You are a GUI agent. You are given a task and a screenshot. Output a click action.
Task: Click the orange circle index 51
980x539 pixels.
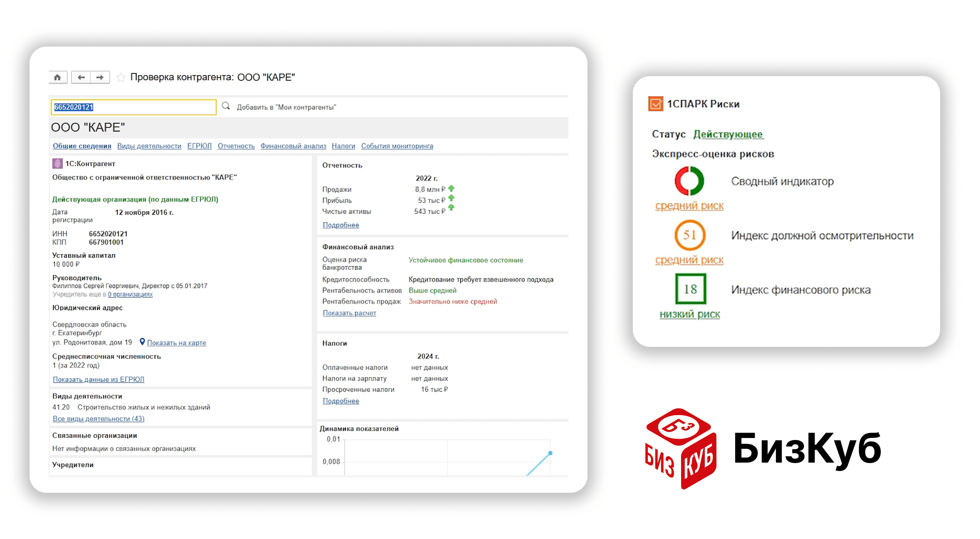pos(689,235)
